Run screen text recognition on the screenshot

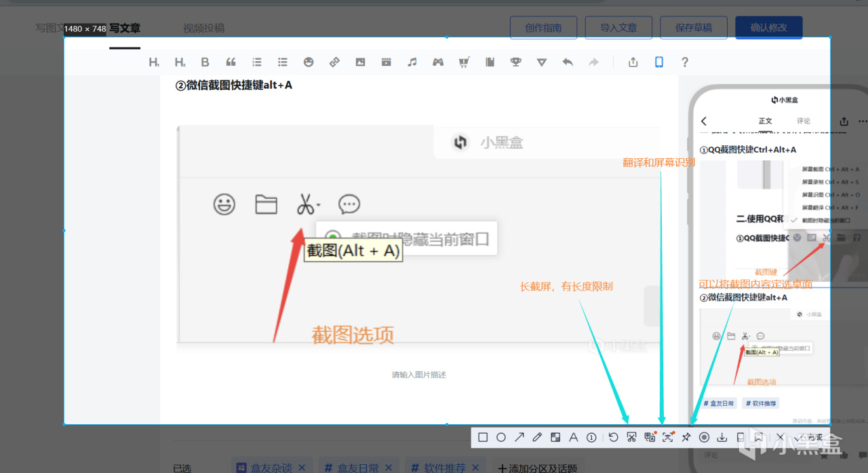(668, 437)
